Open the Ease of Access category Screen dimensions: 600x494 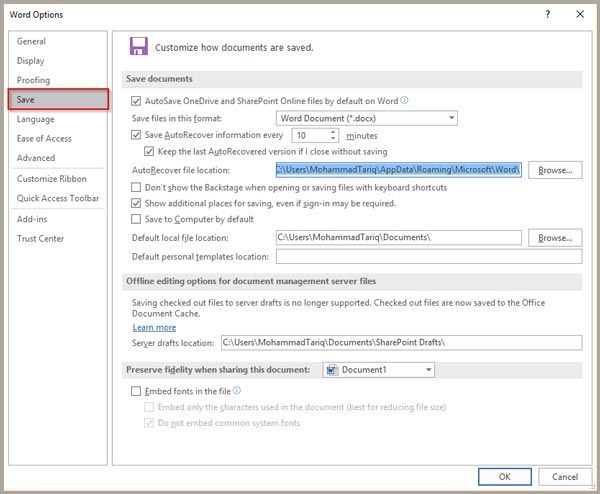(x=44, y=139)
